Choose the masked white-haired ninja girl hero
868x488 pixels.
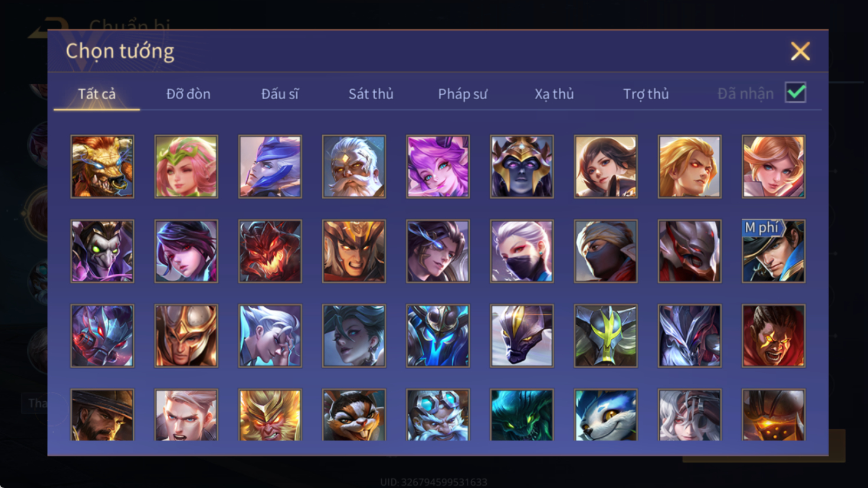pos(522,251)
